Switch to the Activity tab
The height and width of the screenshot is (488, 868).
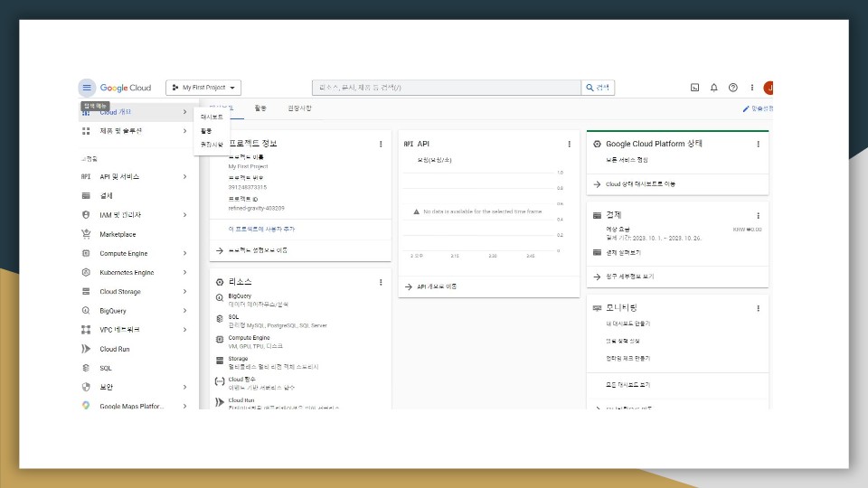260,108
